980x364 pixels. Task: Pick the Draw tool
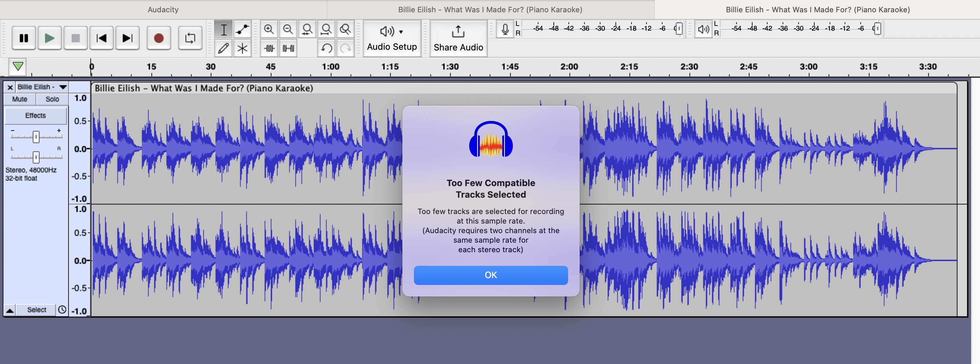pos(224,48)
